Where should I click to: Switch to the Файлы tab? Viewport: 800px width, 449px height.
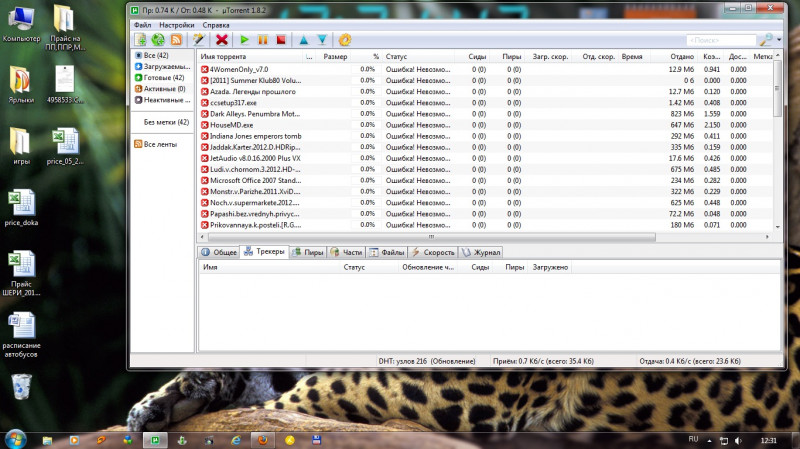387,252
